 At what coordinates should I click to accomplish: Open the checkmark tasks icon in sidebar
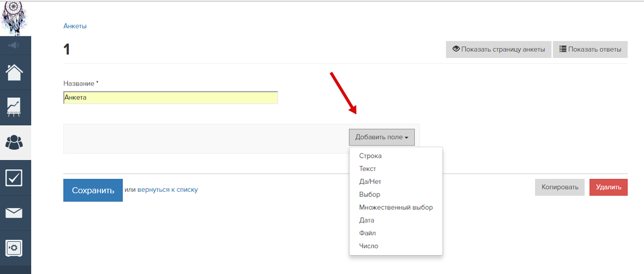pyautogui.click(x=14, y=178)
